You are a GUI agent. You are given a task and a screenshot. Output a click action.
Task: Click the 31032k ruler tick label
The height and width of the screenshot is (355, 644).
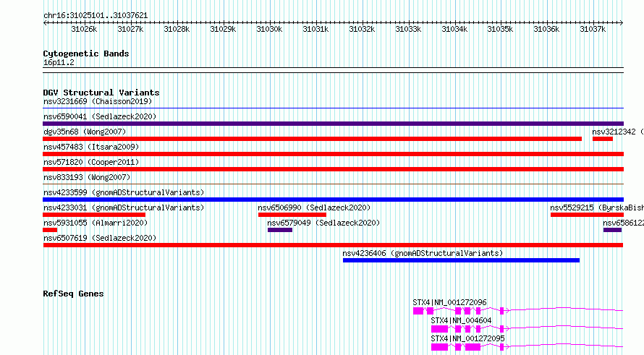pyautogui.click(x=362, y=29)
